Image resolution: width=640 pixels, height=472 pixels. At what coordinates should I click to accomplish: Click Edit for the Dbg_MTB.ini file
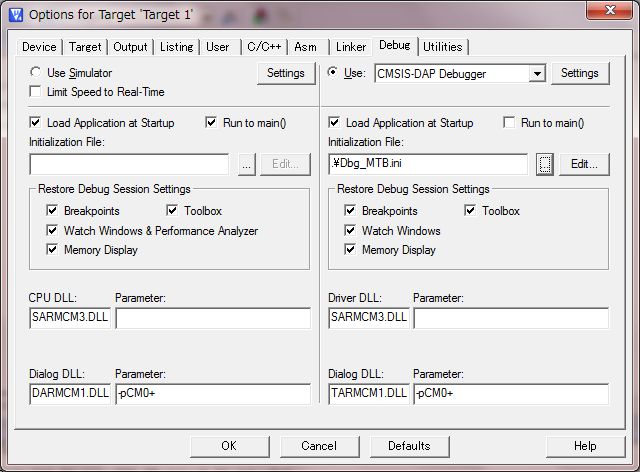click(584, 164)
